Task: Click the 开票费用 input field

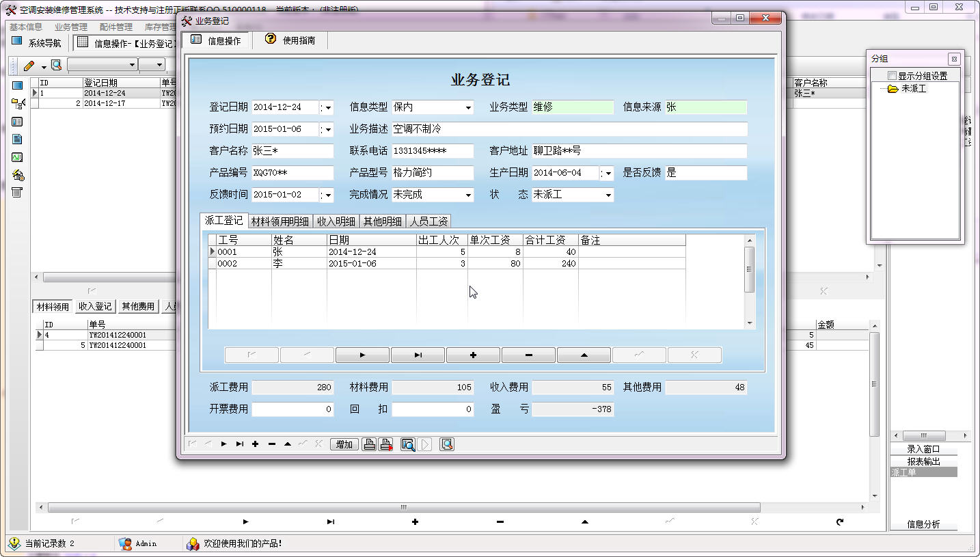Action: 292,409
